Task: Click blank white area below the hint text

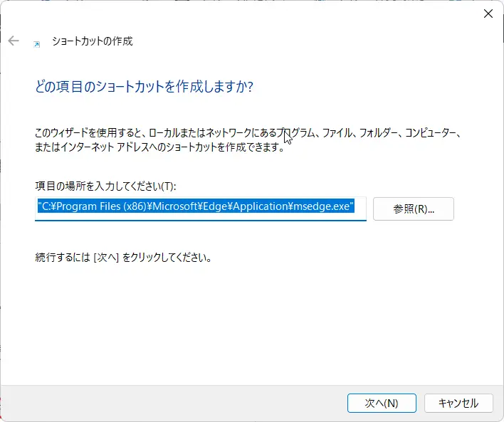Action: (249, 320)
